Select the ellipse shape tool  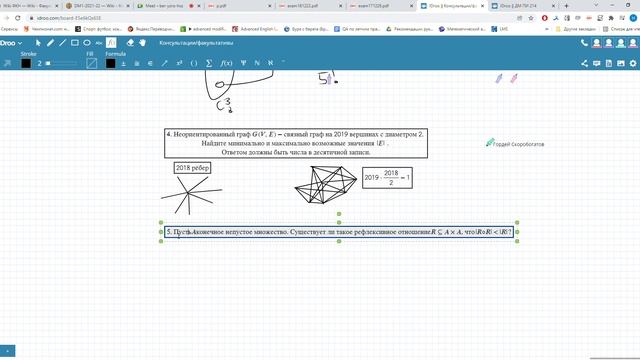coord(87,43)
